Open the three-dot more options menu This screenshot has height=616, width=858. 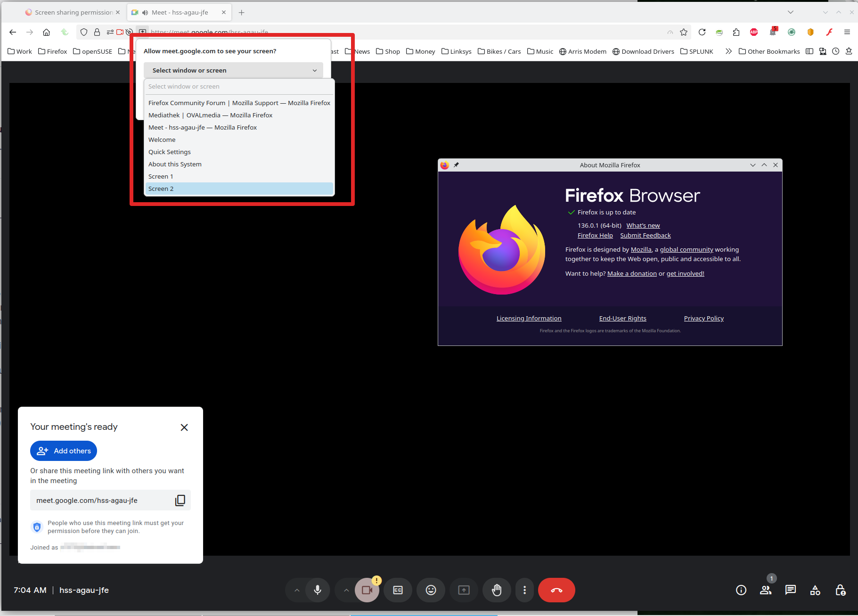pos(524,590)
